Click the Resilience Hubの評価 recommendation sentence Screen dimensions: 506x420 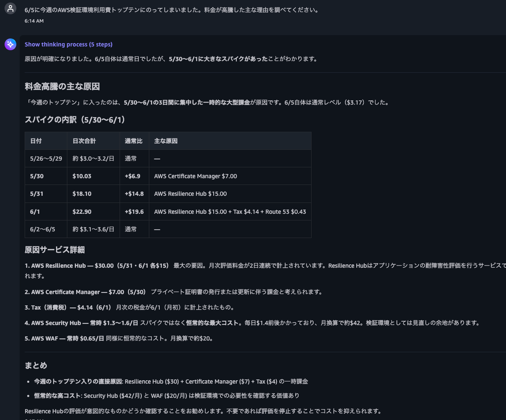pyautogui.click(x=203, y=411)
